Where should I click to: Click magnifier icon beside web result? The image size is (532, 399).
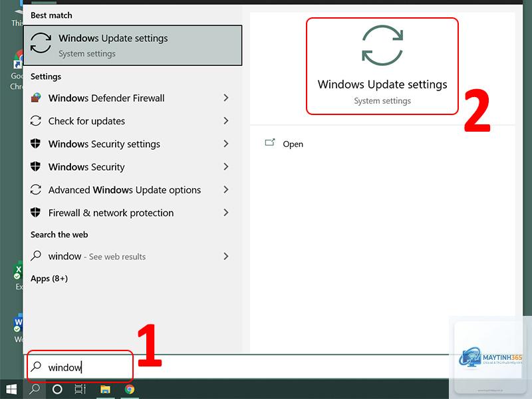36,256
